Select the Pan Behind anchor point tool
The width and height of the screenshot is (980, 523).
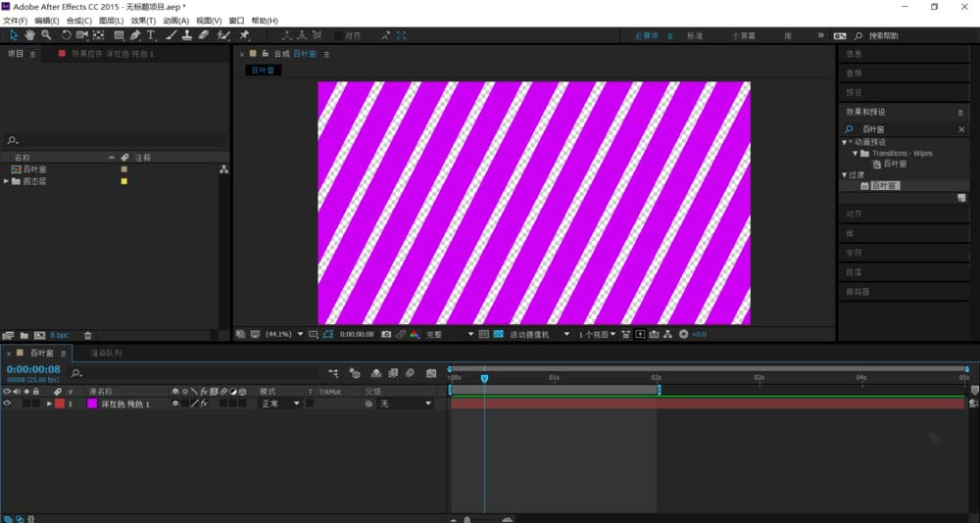98,35
